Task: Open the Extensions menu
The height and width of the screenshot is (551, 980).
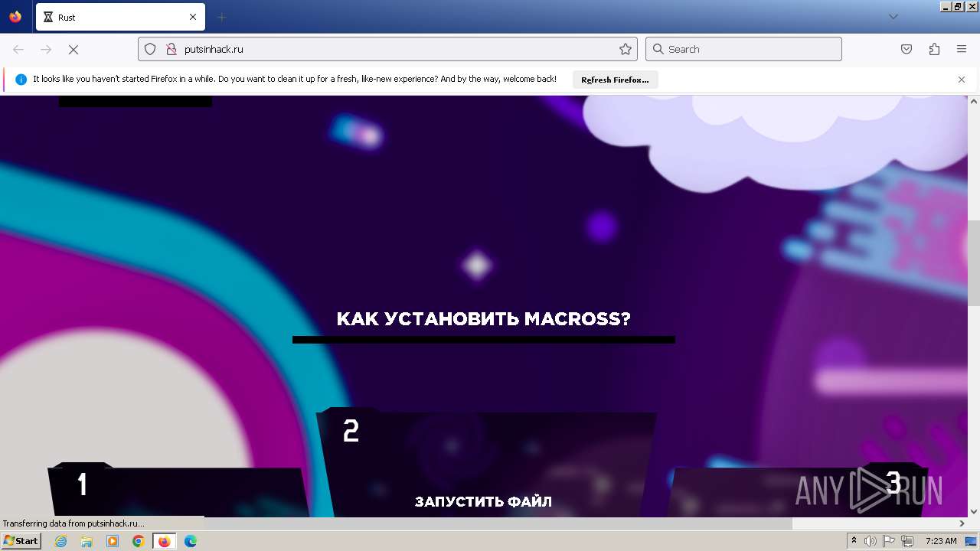Action: (934, 49)
